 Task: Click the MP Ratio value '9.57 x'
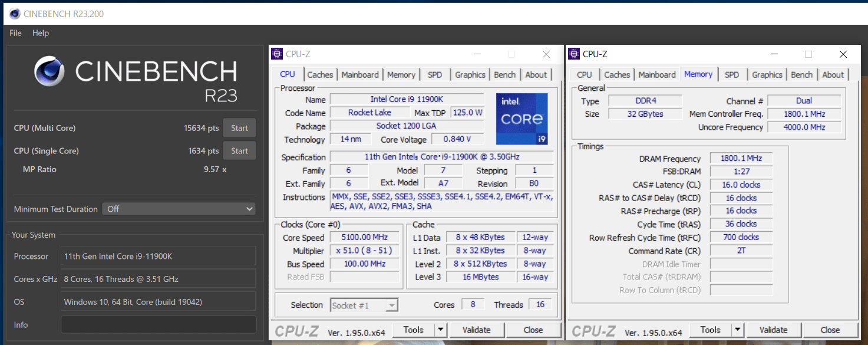coord(214,169)
